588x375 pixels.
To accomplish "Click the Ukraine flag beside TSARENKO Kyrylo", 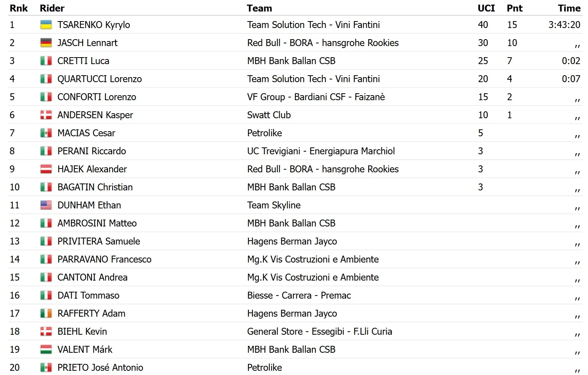I will pyautogui.click(x=46, y=25).
